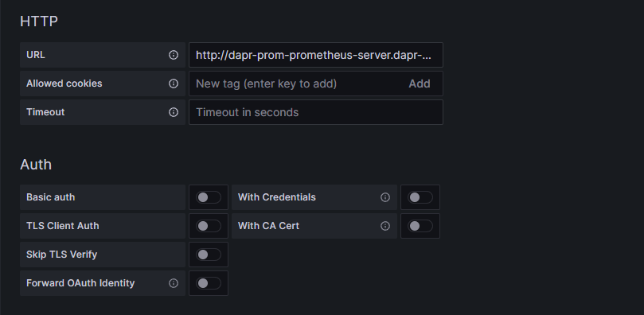The height and width of the screenshot is (315, 644).
Task: Click the Basic auth label
Action: [50, 197]
